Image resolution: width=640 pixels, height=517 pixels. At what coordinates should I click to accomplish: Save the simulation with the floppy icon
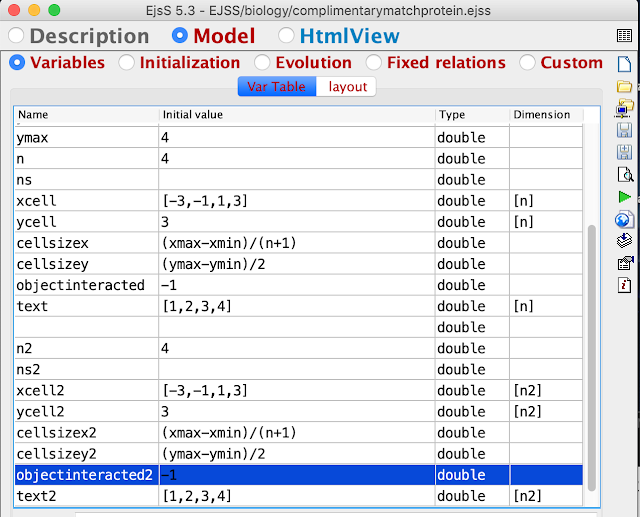pyautogui.click(x=625, y=130)
